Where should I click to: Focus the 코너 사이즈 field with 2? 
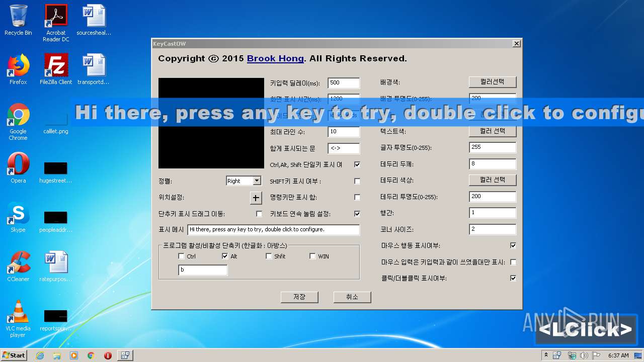[x=493, y=229]
